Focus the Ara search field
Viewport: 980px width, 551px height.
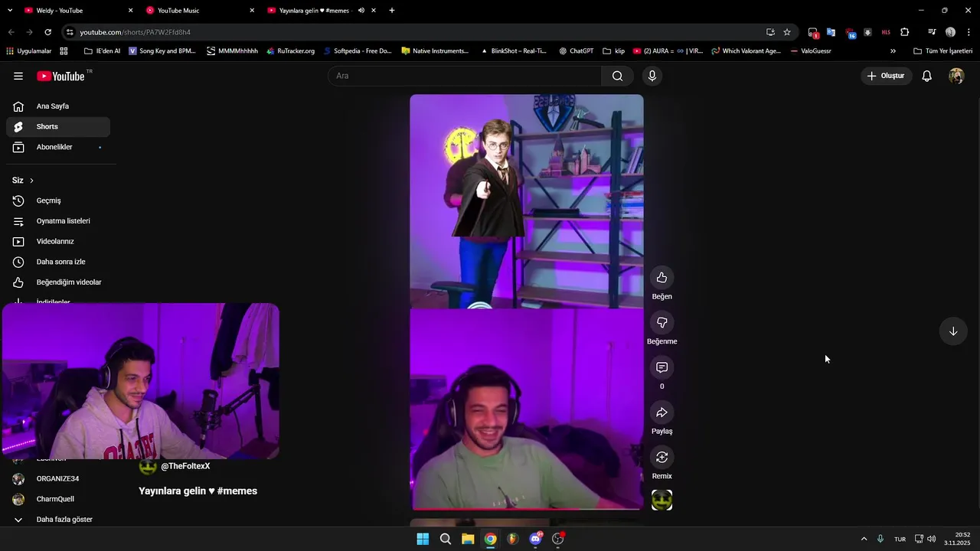pos(465,76)
